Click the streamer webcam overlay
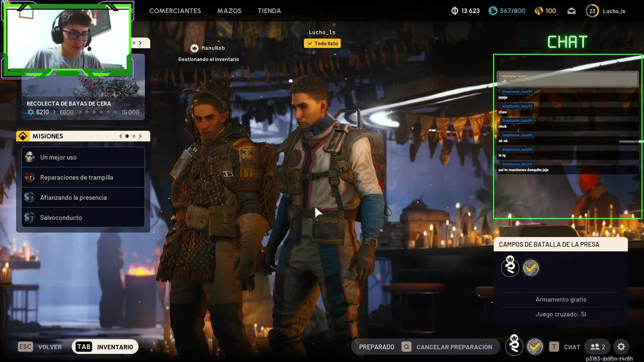Viewport: 644px width, 362px height. (67, 39)
